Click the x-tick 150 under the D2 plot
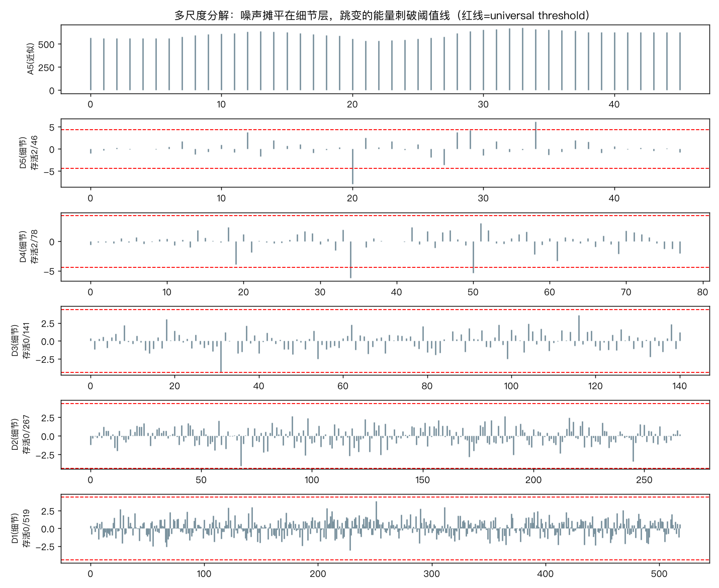 pyautogui.click(x=423, y=480)
